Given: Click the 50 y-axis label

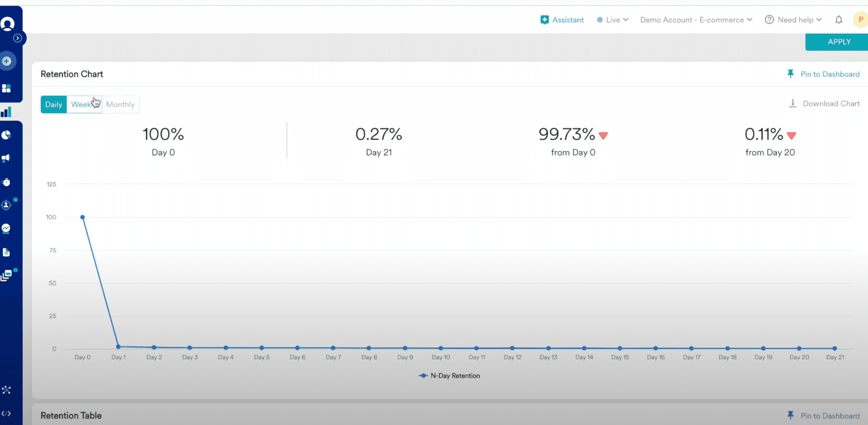Looking at the screenshot, I should point(53,283).
